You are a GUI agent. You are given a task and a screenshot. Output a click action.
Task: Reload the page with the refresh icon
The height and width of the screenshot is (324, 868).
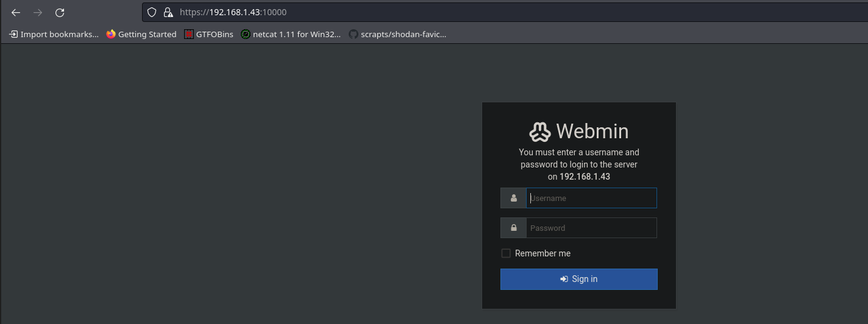[x=60, y=12]
